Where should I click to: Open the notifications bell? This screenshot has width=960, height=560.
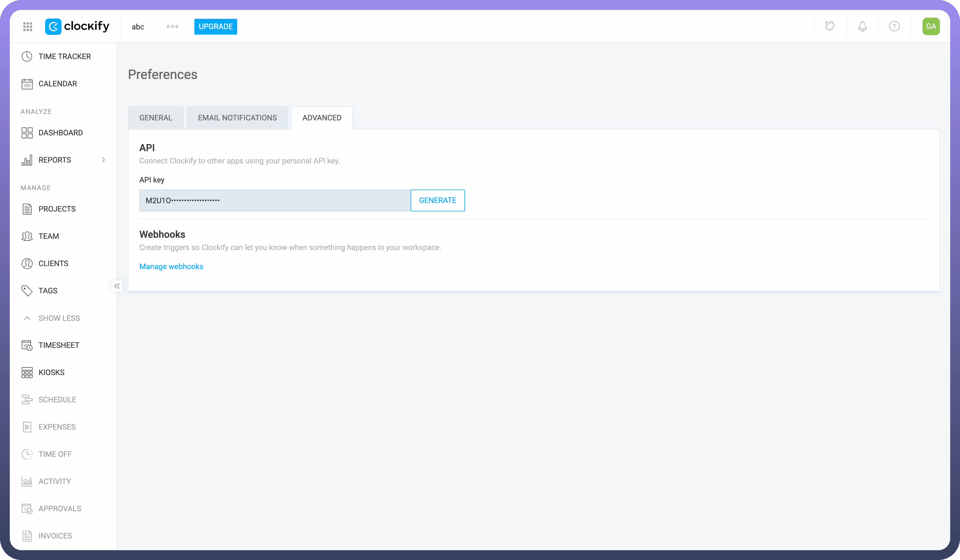(x=862, y=26)
